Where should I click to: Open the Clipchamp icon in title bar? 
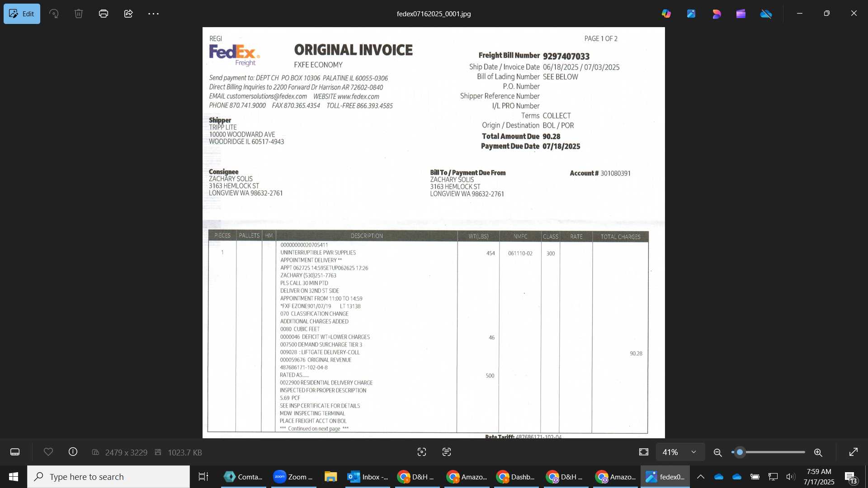coord(741,14)
